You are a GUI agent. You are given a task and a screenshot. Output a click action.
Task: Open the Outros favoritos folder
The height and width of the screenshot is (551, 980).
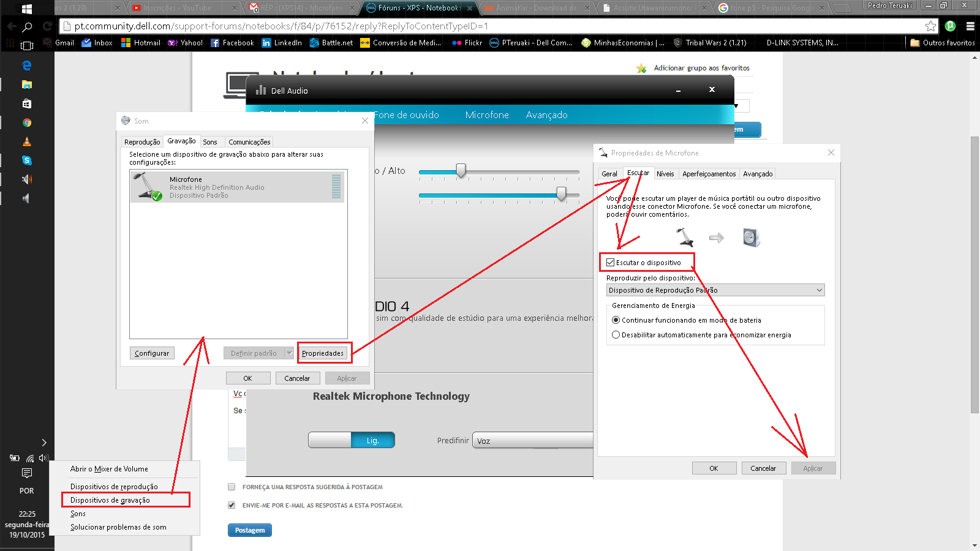[943, 43]
